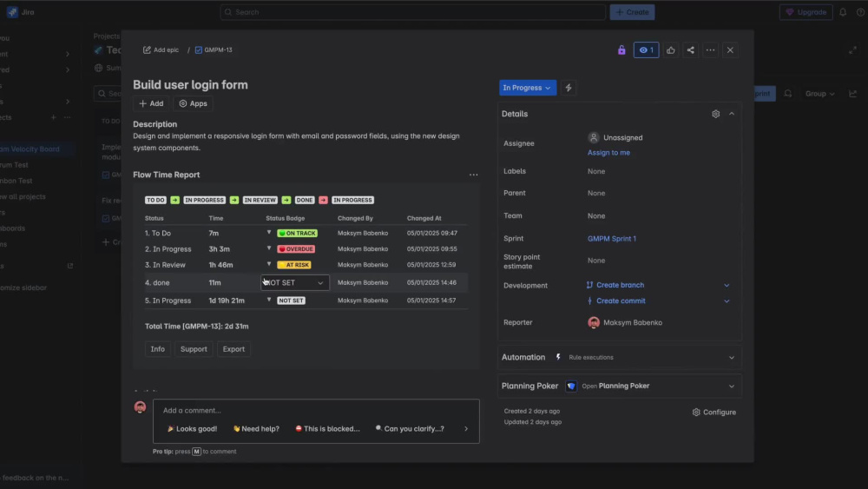Image resolution: width=868 pixels, height=489 pixels.
Task: Collapse the Details panel
Action: tap(731, 114)
